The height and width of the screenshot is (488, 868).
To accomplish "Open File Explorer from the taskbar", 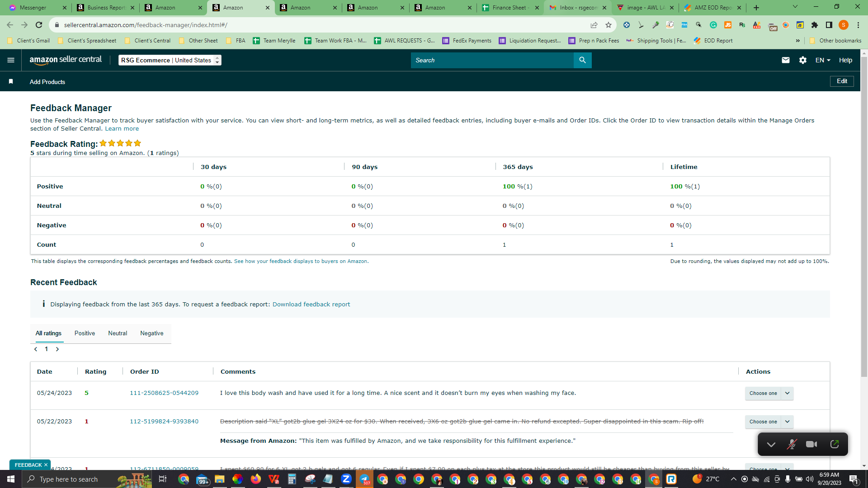I will (x=220, y=479).
